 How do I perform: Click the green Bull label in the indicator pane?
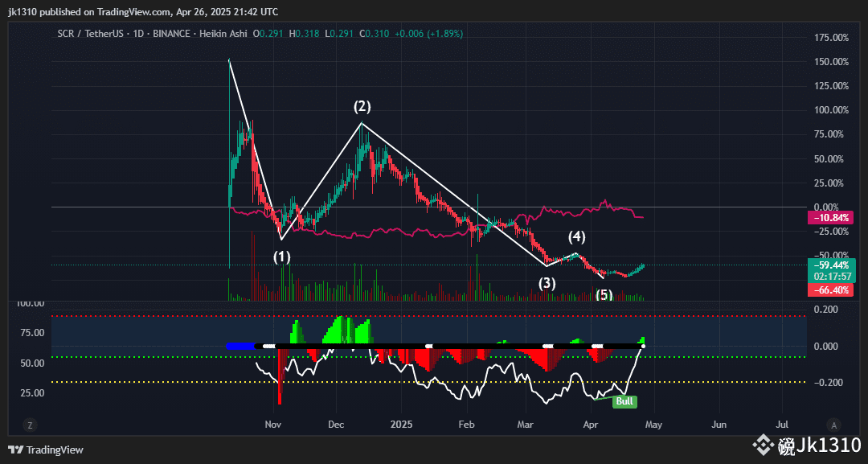pyautogui.click(x=624, y=401)
